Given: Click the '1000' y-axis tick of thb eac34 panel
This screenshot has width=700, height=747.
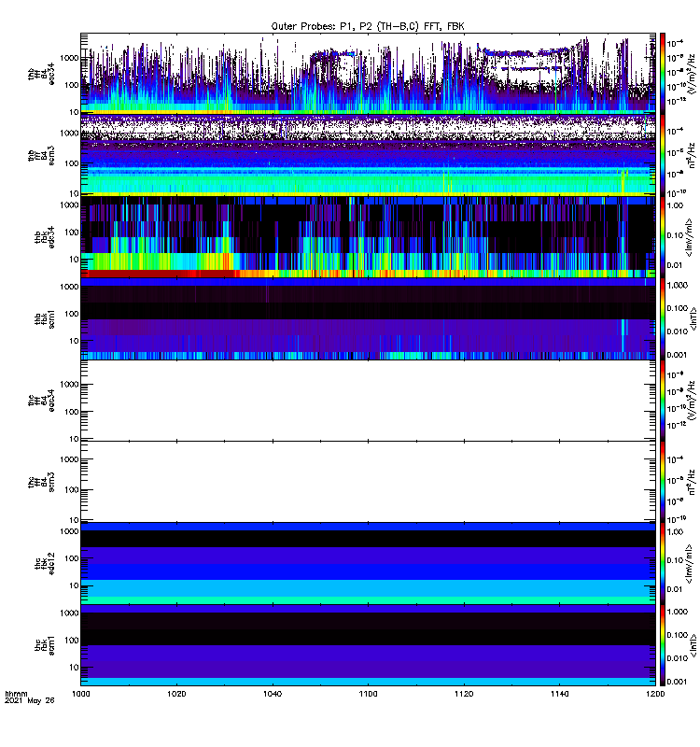Looking at the screenshot, I should 69,58.
